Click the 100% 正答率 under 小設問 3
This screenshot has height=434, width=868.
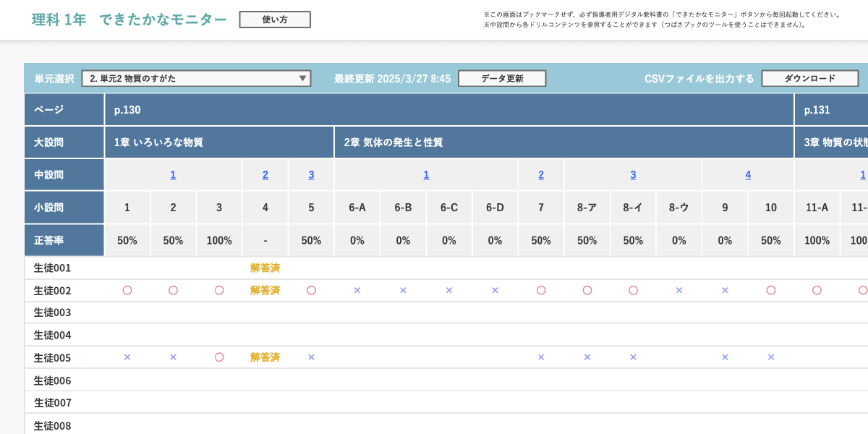tap(219, 241)
